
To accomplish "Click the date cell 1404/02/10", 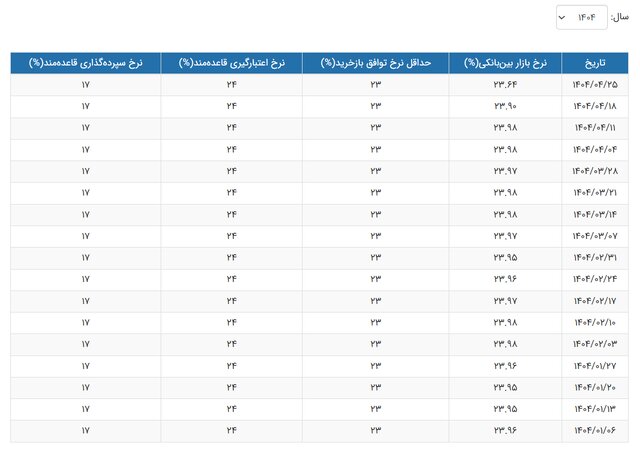I will 595,322.
